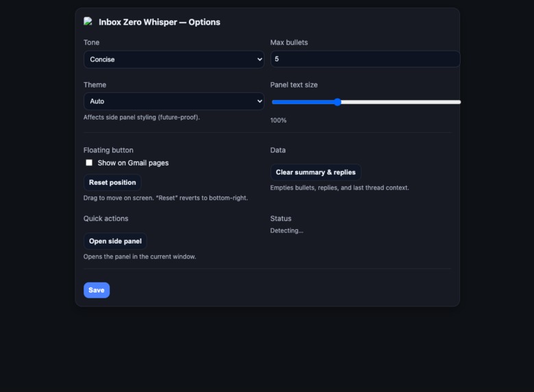The height and width of the screenshot is (392, 534).
Task: Open the Theme dropdown set to Auto
Action: pos(174,101)
